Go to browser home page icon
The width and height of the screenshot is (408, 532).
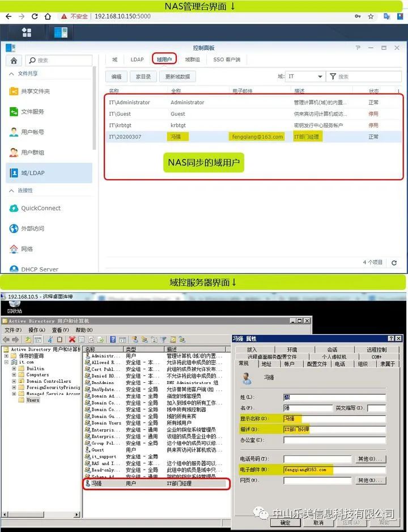click(x=48, y=16)
